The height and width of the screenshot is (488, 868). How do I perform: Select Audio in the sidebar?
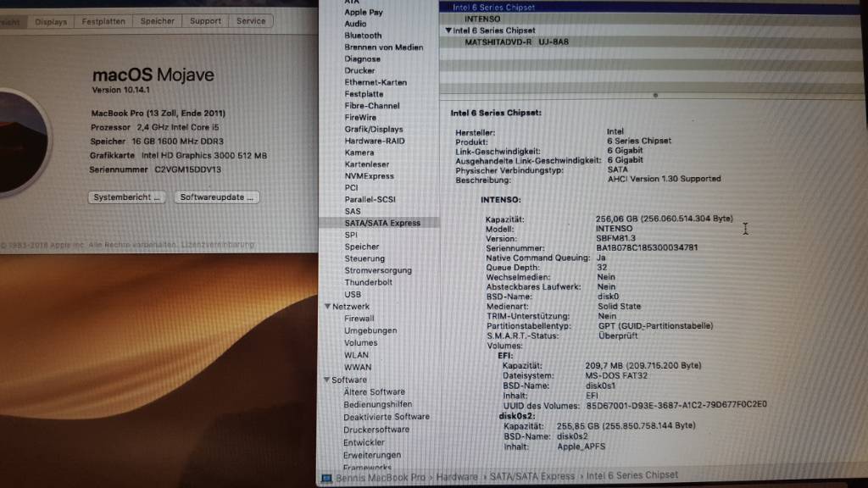pos(355,24)
